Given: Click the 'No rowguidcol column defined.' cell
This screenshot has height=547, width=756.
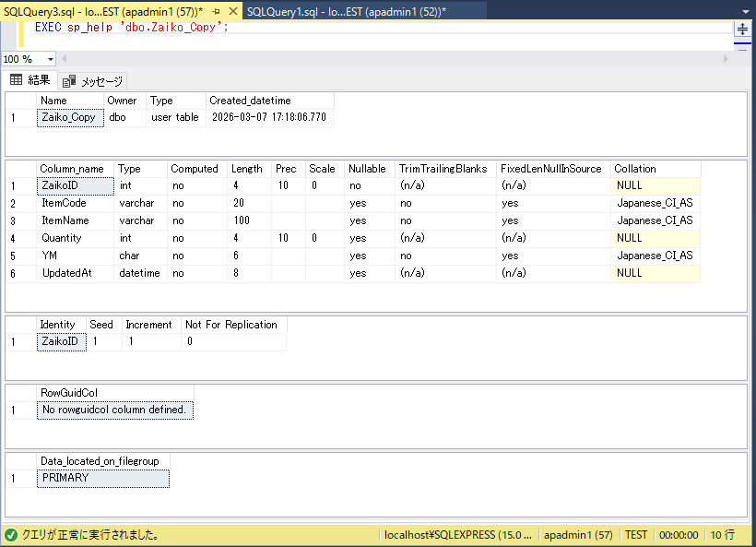Looking at the screenshot, I should pyautogui.click(x=114, y=410).
